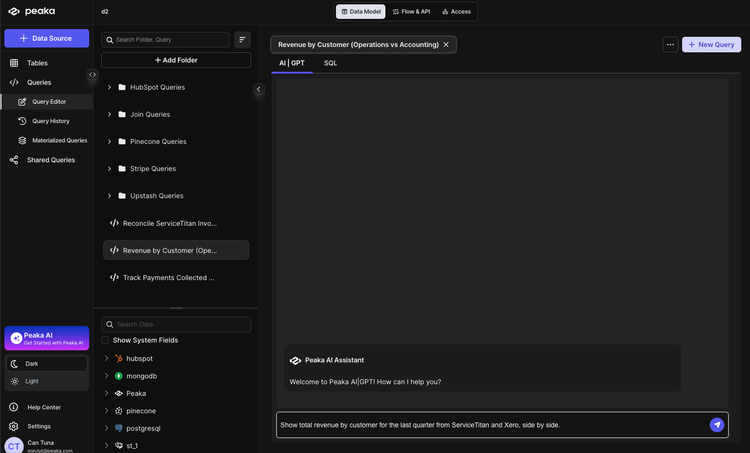Select the Flow & API tab
Screen dimensions: 750x453
pyautogui.click(x=411, y=11)
